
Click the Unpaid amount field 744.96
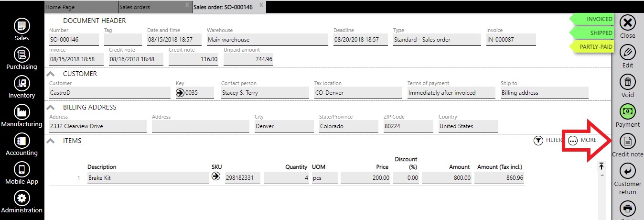[248, 59]
